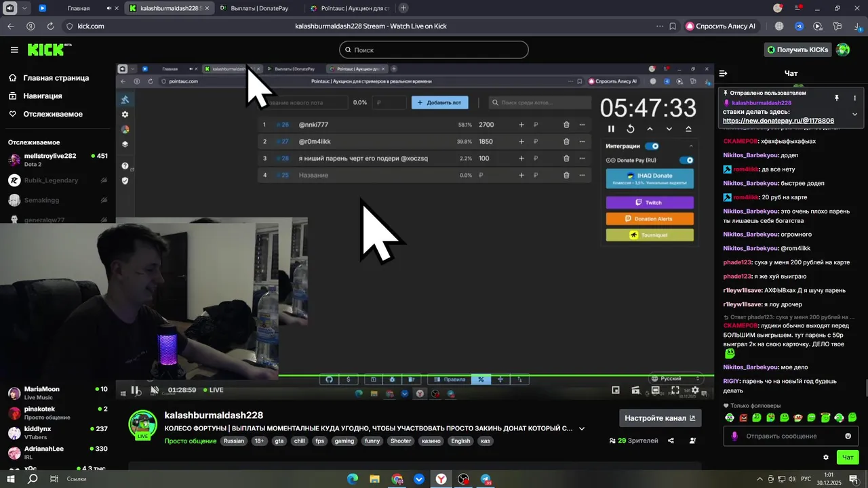The height and width of the screenshot is (488, 868).
Task: Click the Получить KICKs button
Action: [798, 49]
